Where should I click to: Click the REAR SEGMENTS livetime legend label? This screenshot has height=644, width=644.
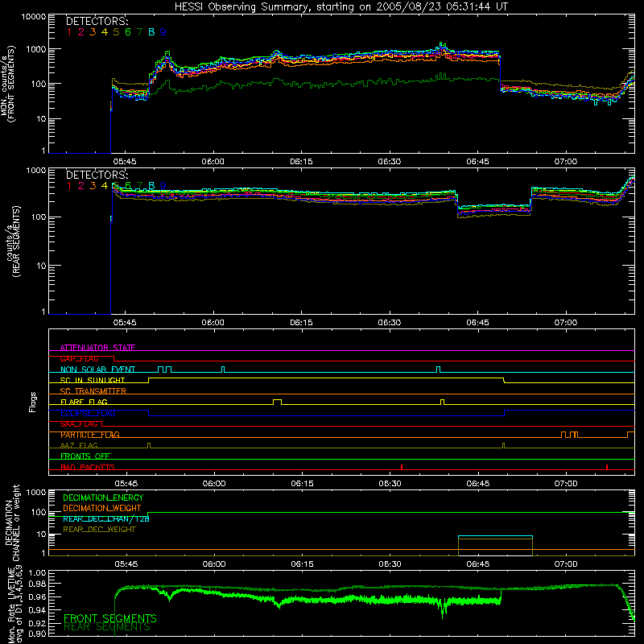click(x=107, y=627)
